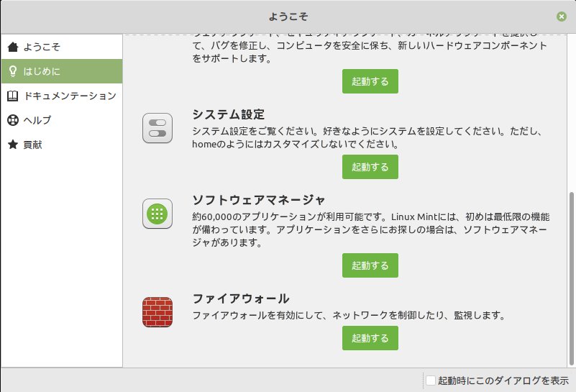
Task: Click the vertical scrollbar thumb
Action: (x=571, y=278)
